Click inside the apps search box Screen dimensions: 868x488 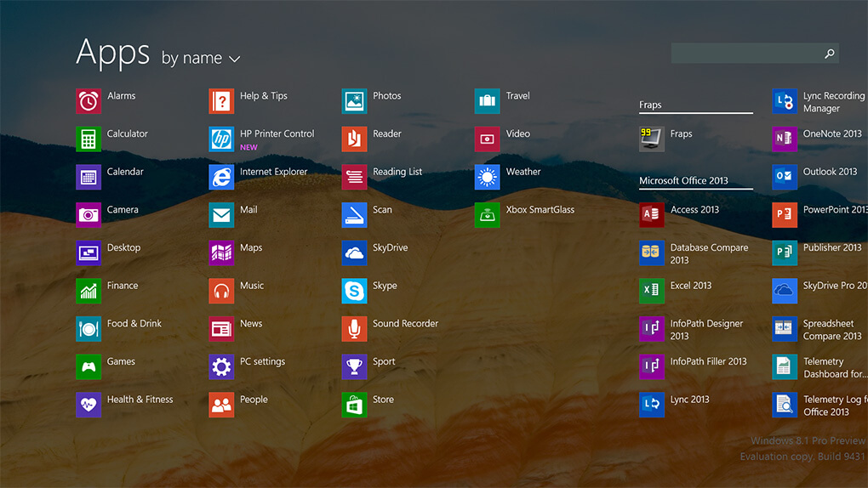pyautogui.click(x=745, y=54)
